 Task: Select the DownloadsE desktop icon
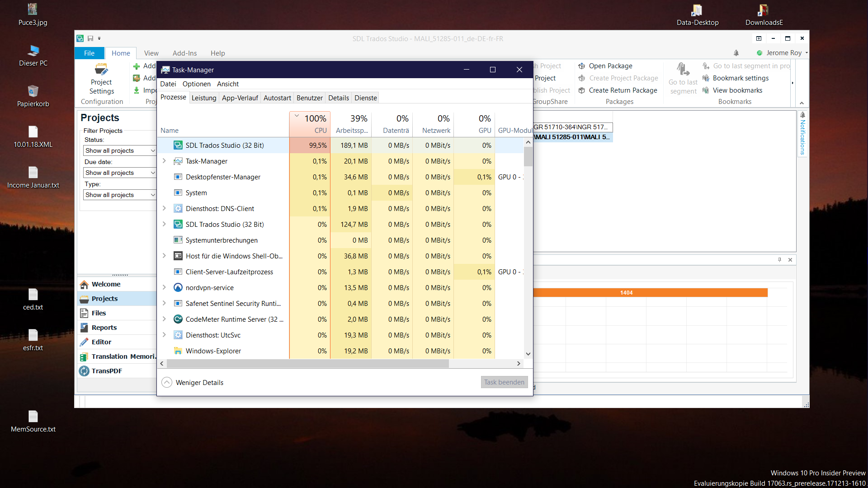(x=764, y=14)
